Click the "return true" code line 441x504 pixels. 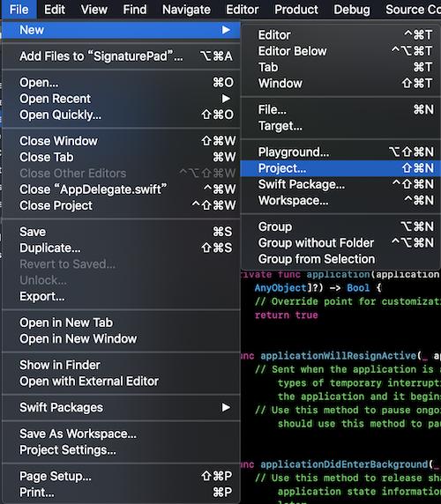(286, 315)
